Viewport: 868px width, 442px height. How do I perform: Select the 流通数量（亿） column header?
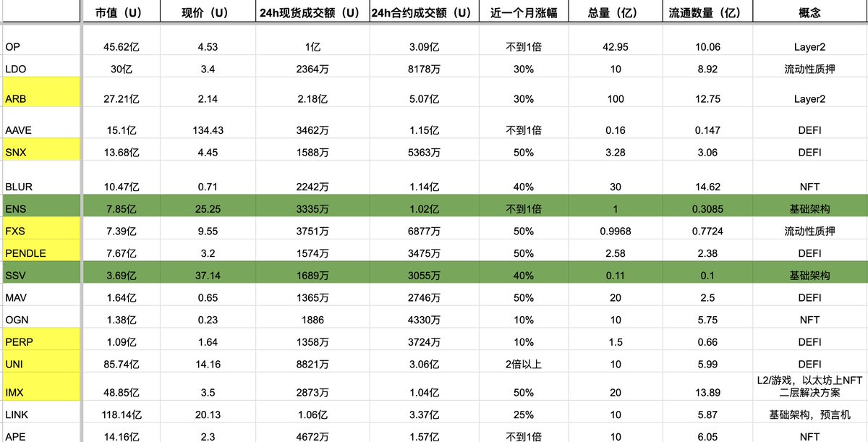pos(707,12)
